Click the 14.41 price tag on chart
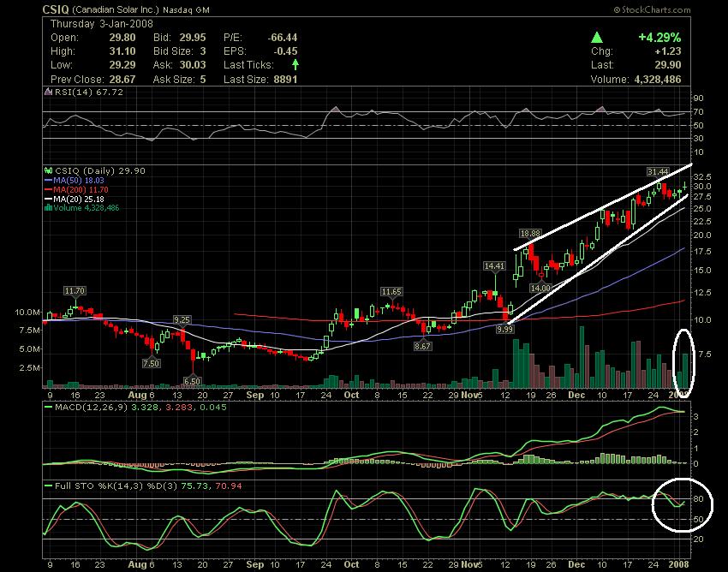This screenshot has height=572, width=728. (x=494, y=266)
